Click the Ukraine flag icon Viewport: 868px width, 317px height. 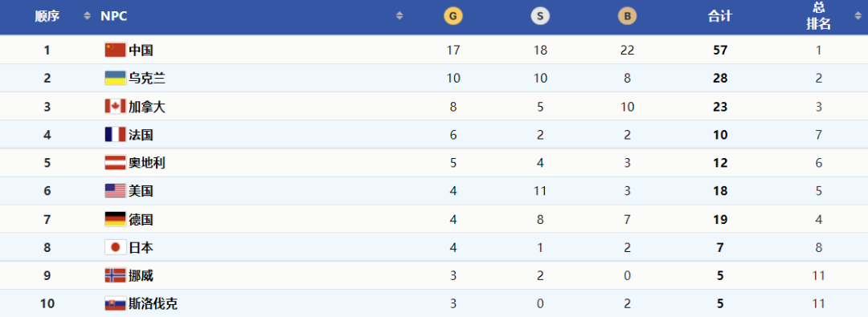click(x=115, y=78)
